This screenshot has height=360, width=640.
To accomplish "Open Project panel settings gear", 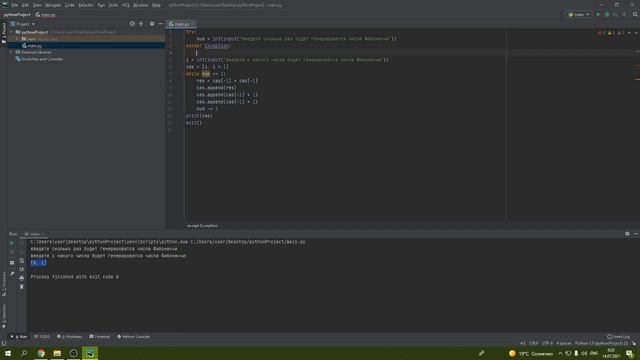I will click(152, 24).
